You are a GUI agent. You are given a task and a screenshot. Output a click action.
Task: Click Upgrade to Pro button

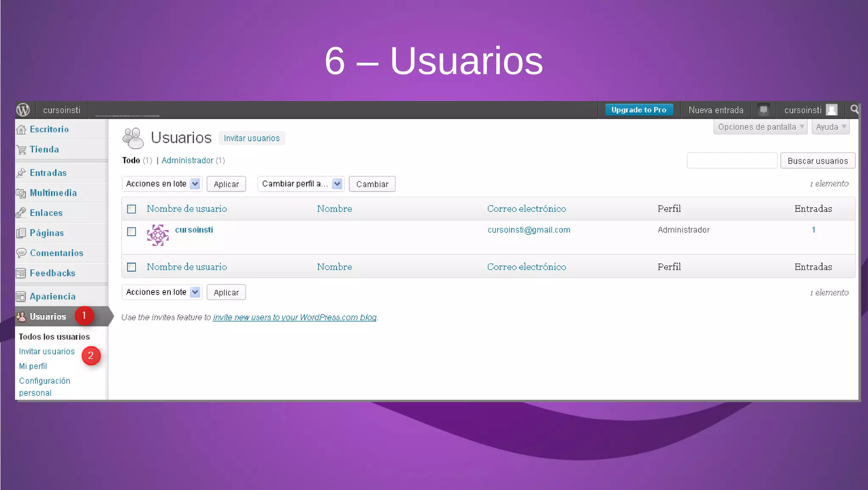tap(639, 110)
